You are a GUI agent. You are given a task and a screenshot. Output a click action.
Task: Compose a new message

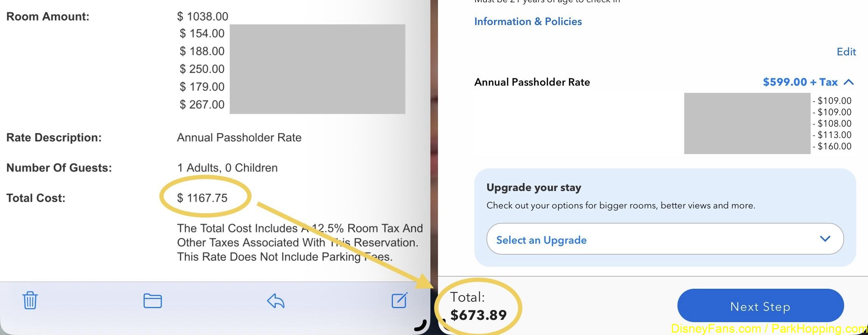coord(399,300)
